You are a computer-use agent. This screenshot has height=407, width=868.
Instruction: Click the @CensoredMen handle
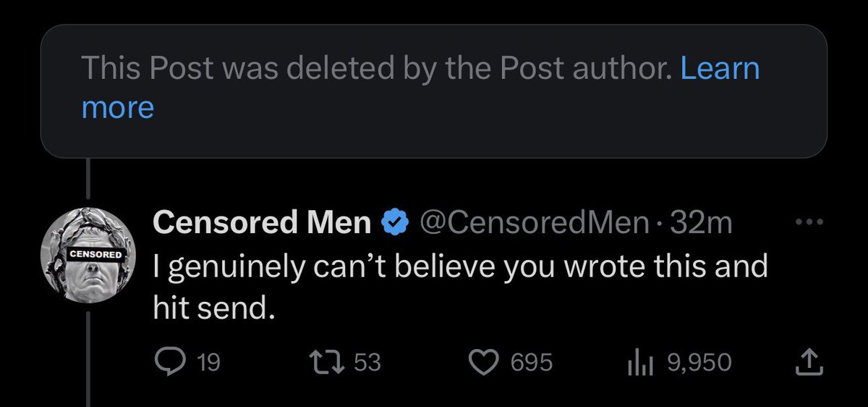point(534,224)
